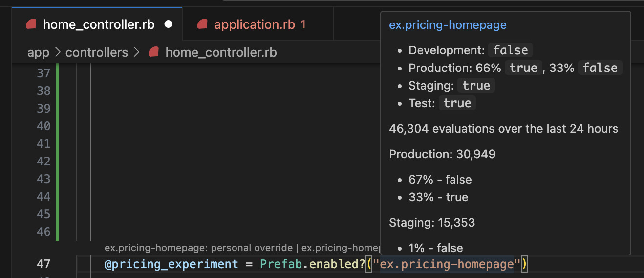Select the 'controllers' breadcrumb segment
This screenshot has height=278, width=644.
(97, 52)
